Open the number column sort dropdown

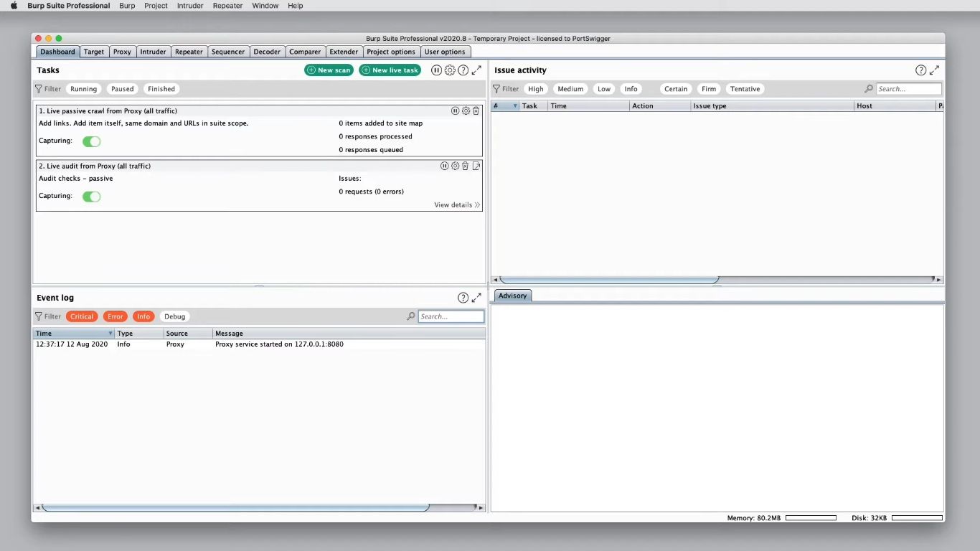point(514,105)
